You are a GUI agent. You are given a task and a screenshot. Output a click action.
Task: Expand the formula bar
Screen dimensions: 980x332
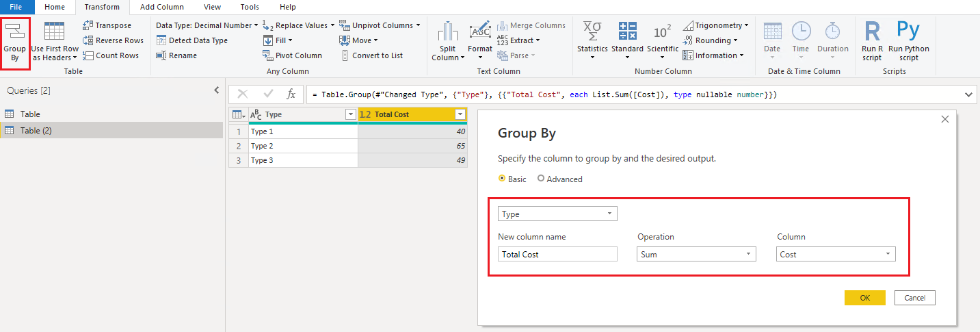pos(969,94)
